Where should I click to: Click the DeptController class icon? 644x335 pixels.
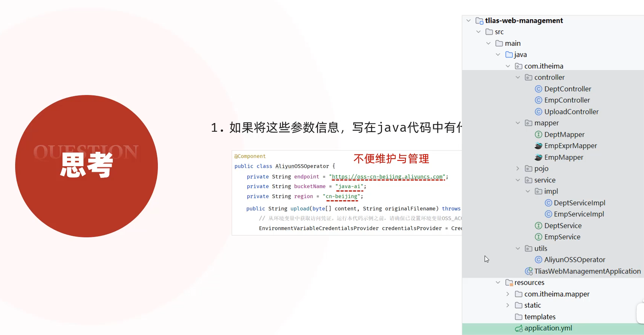point(538,89)
